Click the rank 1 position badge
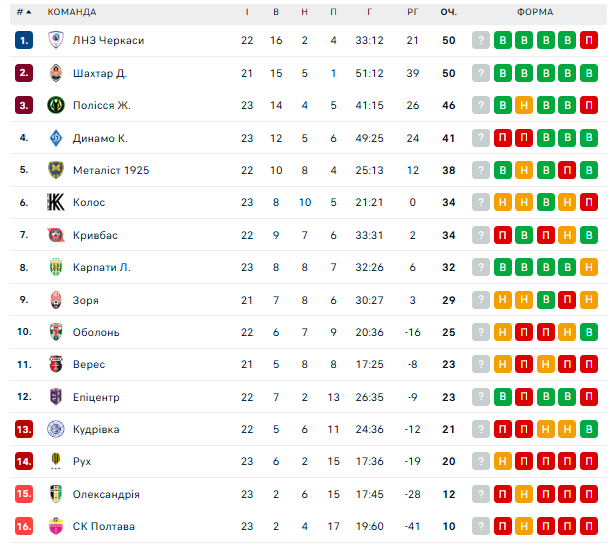This screenshot has height=549, width=611. pyautogui.click(x=24, y=40)
